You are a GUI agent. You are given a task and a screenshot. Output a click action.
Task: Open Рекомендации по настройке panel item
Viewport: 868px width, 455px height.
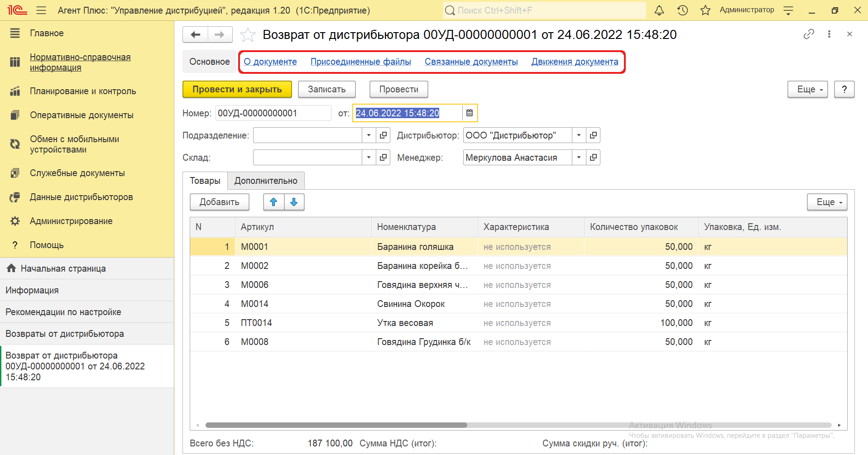click(x=87, y=312)
